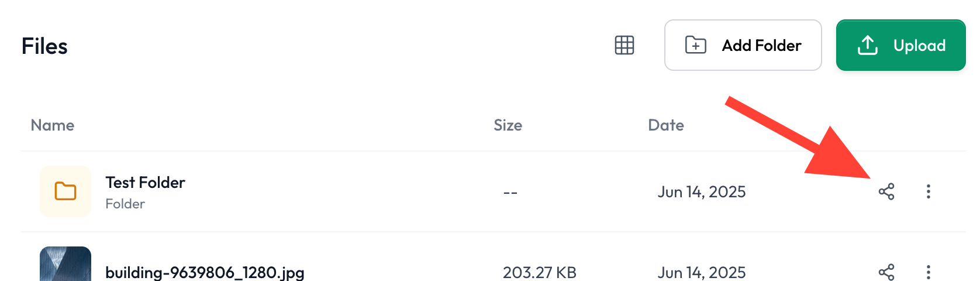Open the Test Folder orange folder icon

pyautogui.click(x=65, y=191)
